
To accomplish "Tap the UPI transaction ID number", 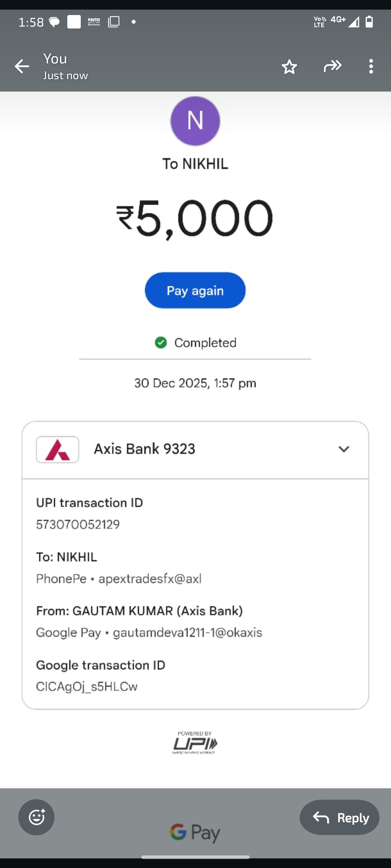I will 78,524.
